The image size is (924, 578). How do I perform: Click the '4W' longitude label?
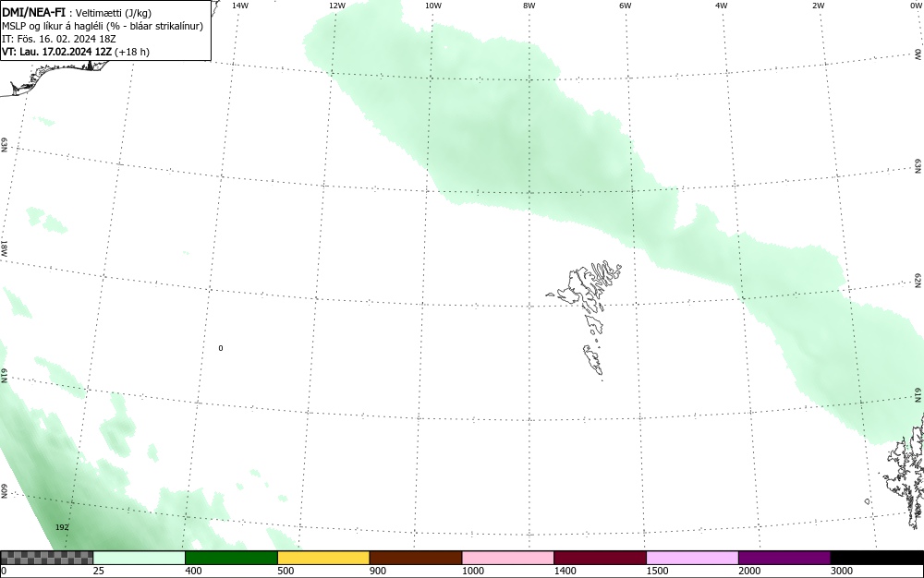pos(722,6)
